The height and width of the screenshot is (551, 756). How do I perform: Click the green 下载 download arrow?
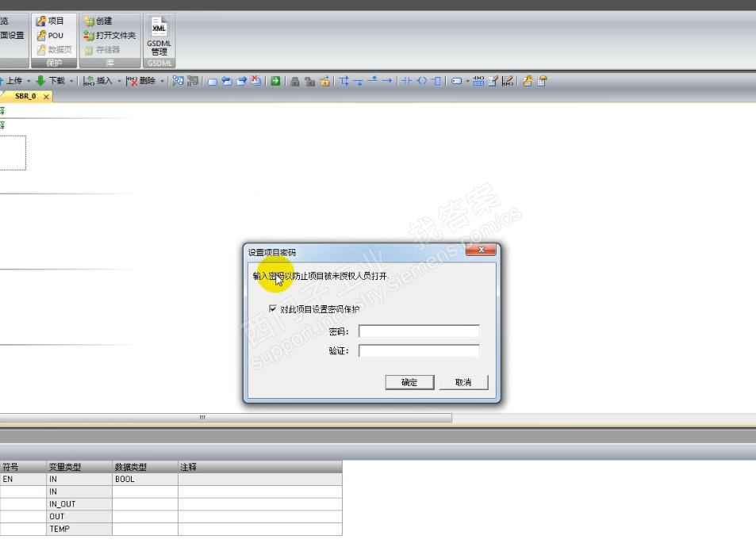(40, 81)
